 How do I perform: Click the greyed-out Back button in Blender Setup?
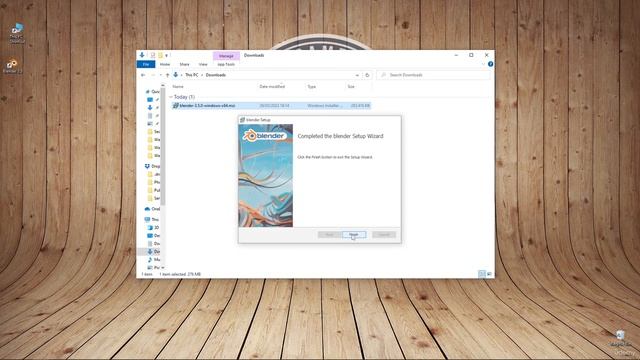(329, 235)
